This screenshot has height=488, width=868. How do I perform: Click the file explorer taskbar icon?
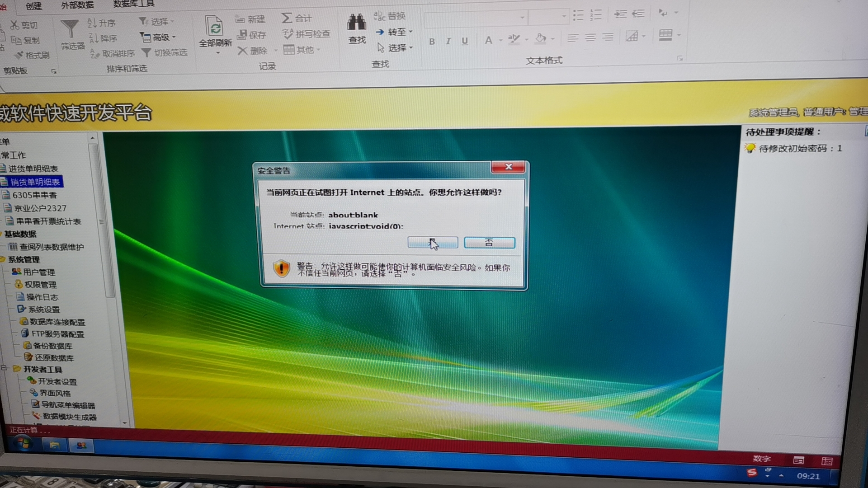pos(54,445)
